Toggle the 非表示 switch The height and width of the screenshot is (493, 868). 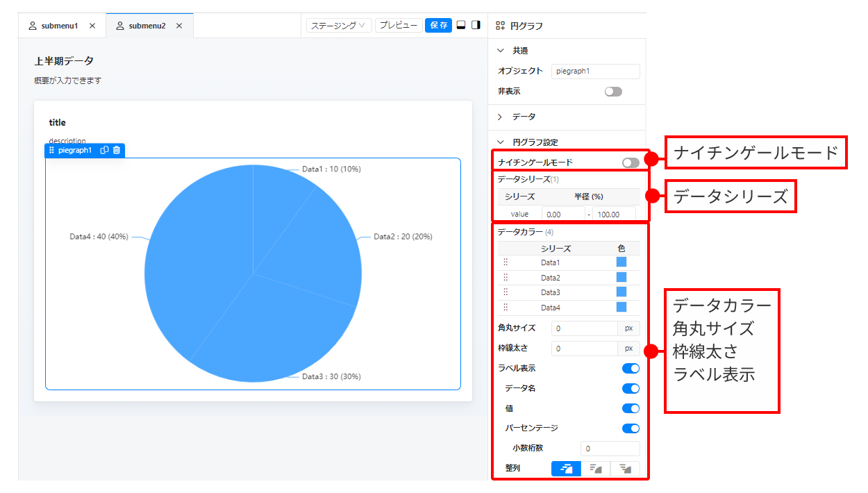click(613, 92)
